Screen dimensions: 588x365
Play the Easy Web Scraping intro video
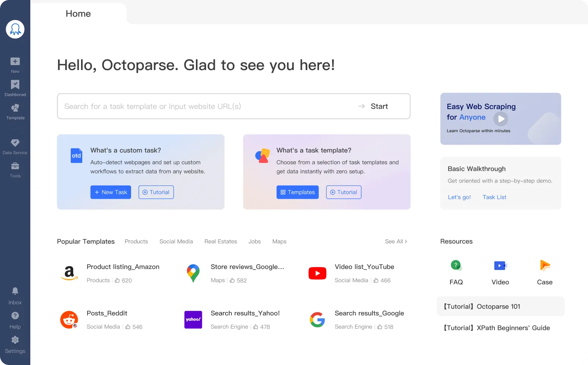(500, 119)
